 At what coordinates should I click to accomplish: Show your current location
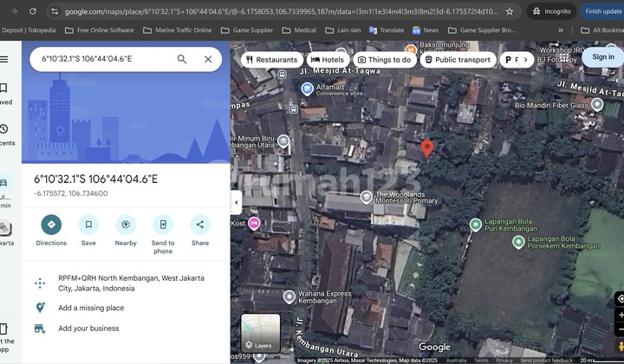[621, 299]
